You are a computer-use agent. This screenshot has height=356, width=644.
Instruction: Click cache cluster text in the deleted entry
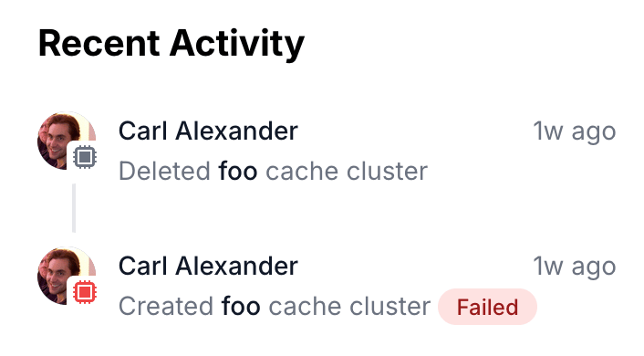(347, 171)
